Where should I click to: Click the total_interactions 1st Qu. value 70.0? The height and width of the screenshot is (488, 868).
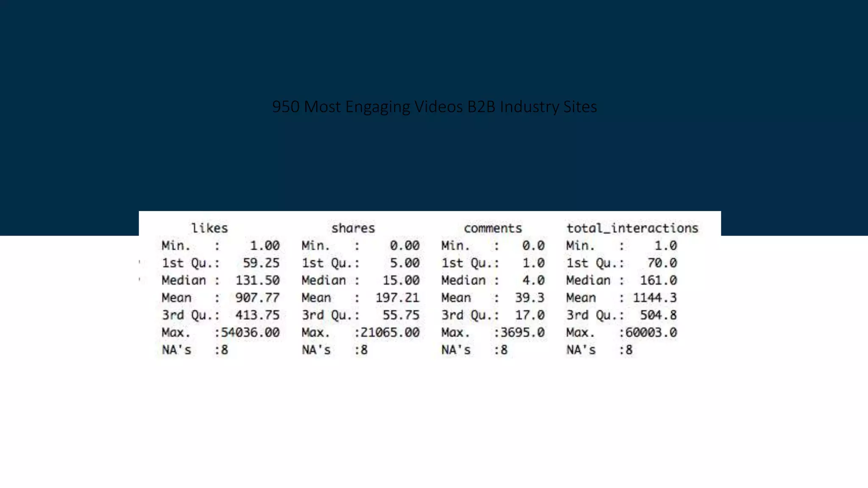pyautogui.click(x=662, y=263)
